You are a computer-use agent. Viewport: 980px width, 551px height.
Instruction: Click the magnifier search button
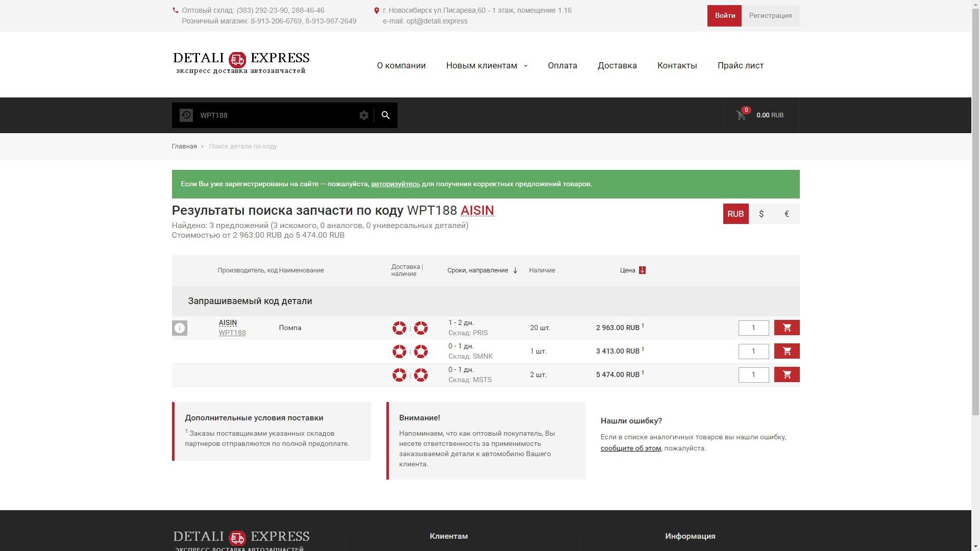tap(386, 115)
